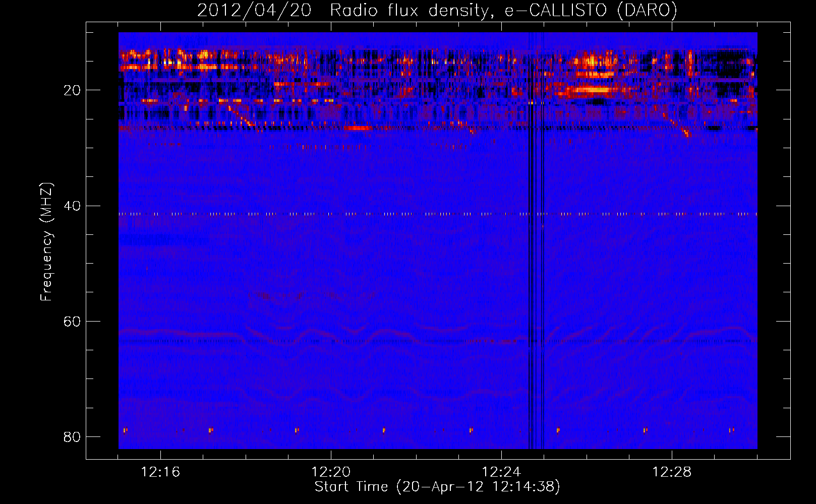Image resolution: width=816 pixels, height=504 pixels.
Task: Click the time tick label 12:16
Action: [x=160, y=472]
